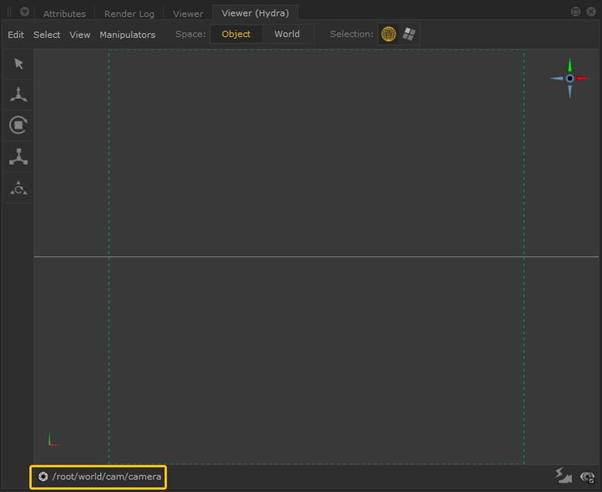Activate the transform pivot manipulator tool
602x492 pixels.
(x=18, y=188)
